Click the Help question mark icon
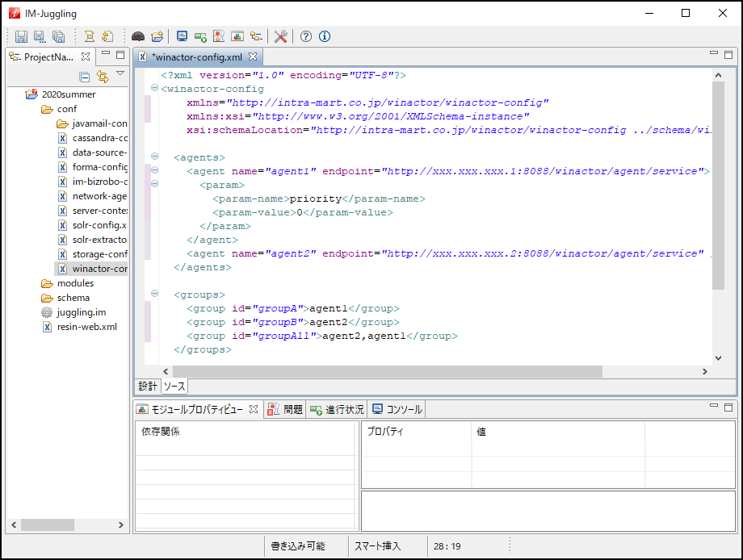Viewport: 743px width, 560px height. coord(306,36)
